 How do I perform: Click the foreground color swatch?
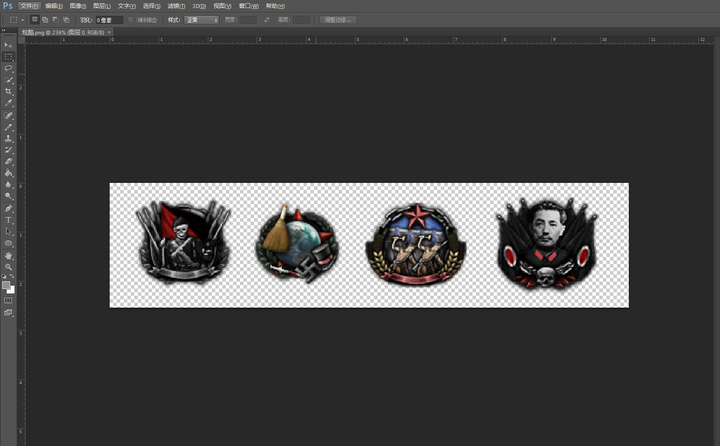tap(6, 285)
